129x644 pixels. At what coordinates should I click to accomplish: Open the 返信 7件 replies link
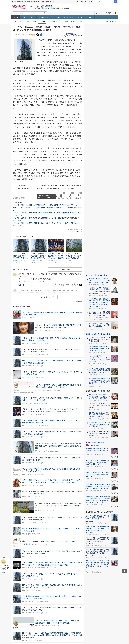point(21,285)
